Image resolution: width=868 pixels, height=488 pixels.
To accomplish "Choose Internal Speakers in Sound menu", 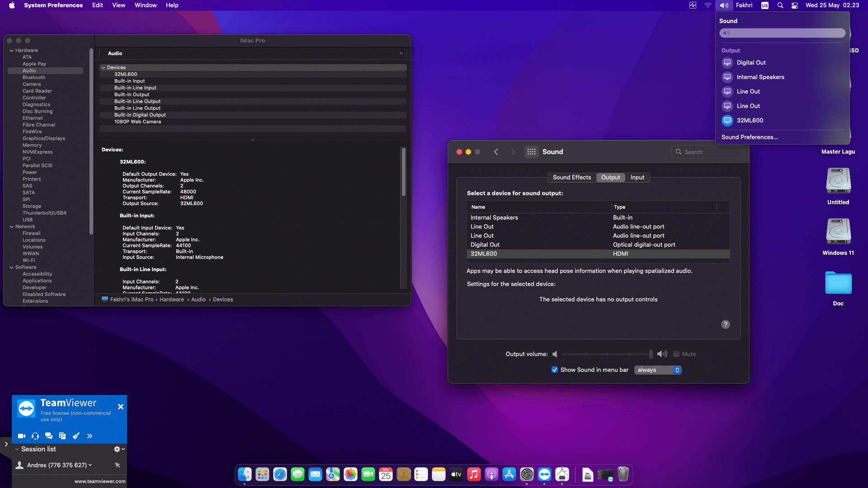I will (782, 77).
